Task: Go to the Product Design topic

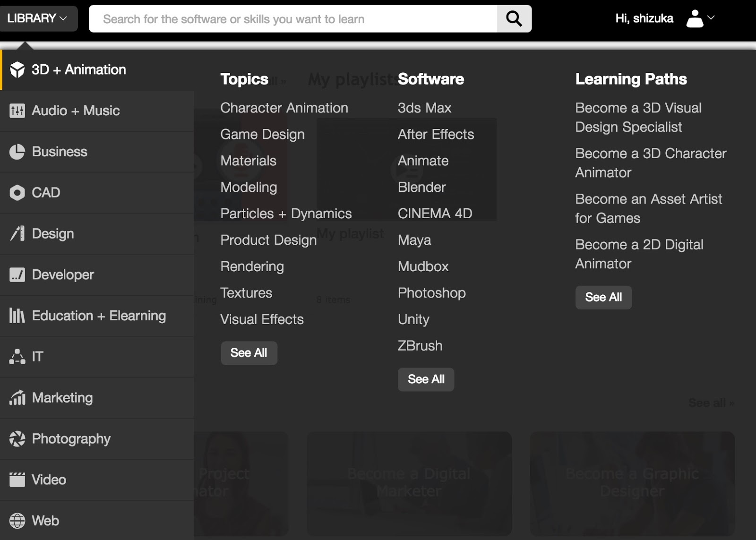Action: click(268, 240)
